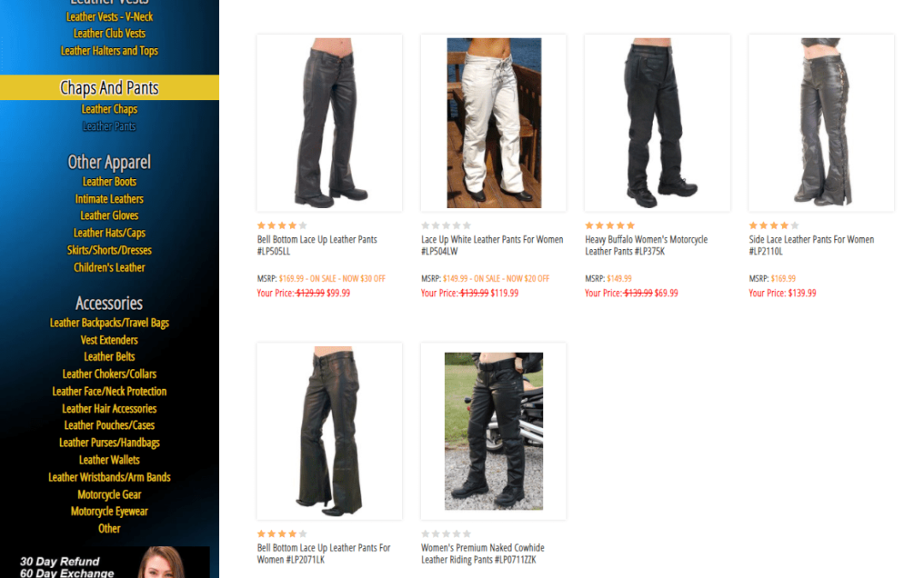This screenshot has height=578, width=924.
Task: Select Leather Gloves in the sidebar
Action: 110,216
